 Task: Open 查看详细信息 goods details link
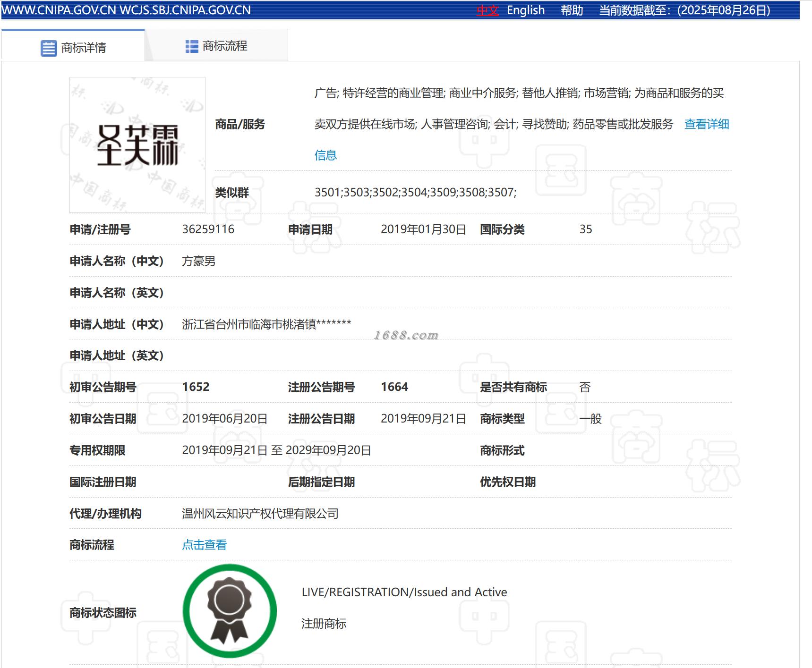(707, 124)
